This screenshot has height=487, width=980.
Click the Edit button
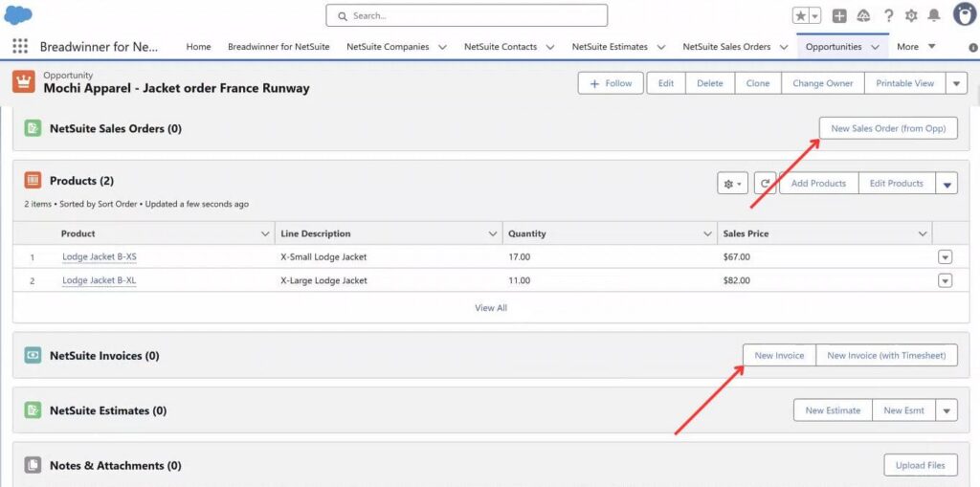(666, 83)
